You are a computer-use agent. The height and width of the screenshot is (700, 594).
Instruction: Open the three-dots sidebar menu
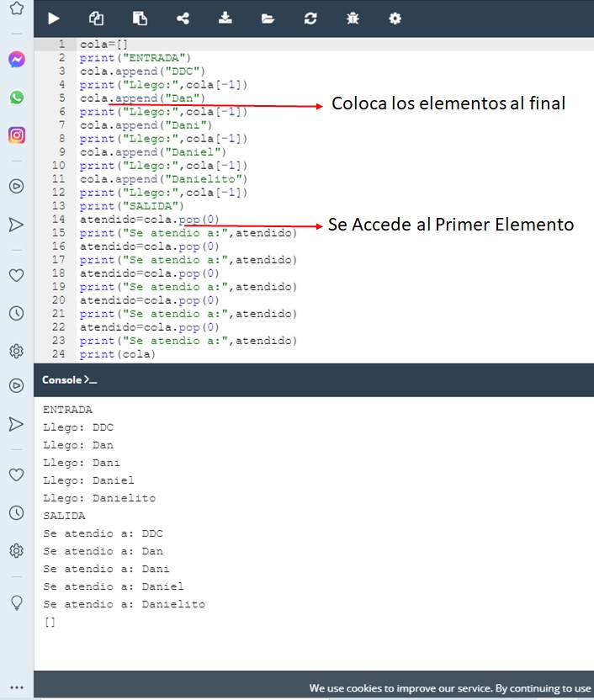pyautogui.click(x=16, y=687)
